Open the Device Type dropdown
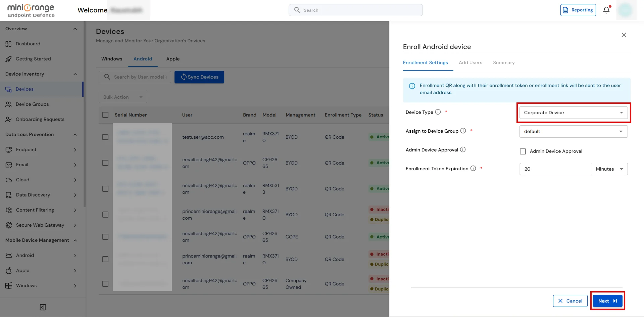 (574, 112)
